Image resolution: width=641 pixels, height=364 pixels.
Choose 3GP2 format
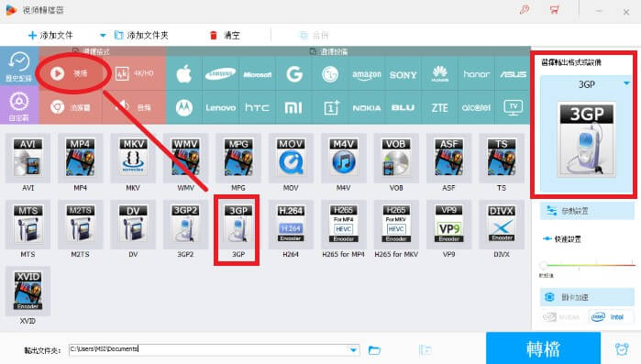point(185,225)
